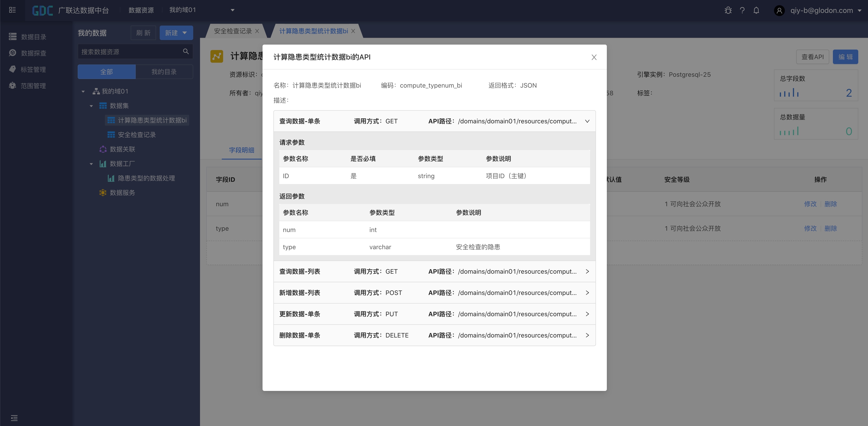Close the API dialog with X
This screenshot has height=426, width=868.
tap(594, 57)
